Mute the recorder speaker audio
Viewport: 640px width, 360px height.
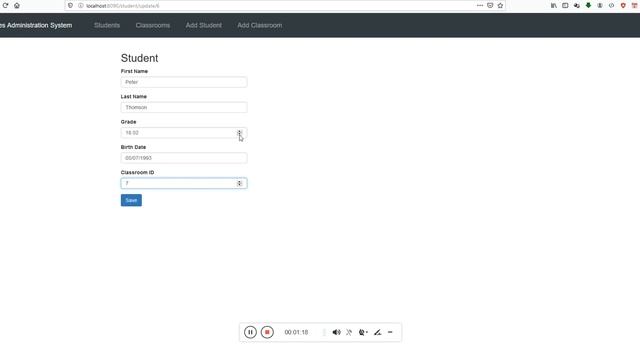point(336,332)
